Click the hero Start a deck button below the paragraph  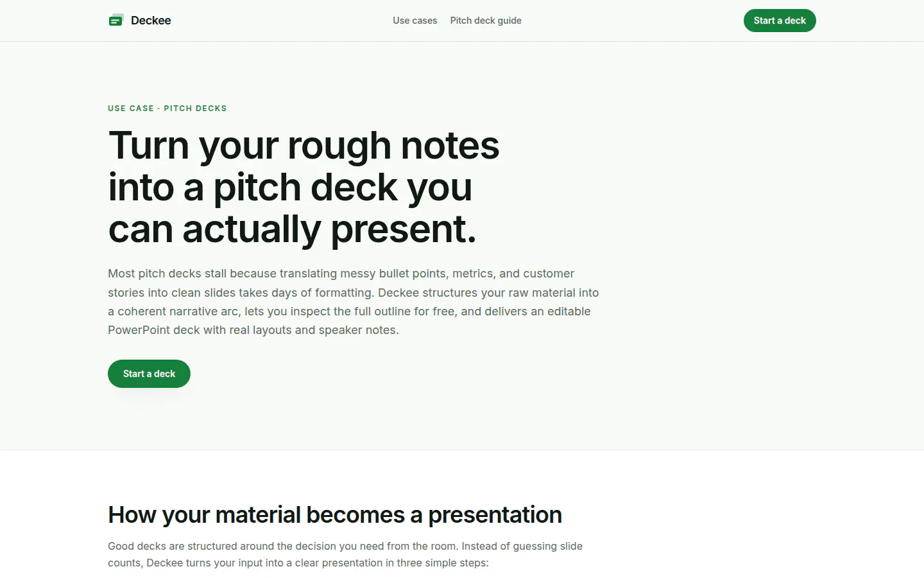coord(149,374)
